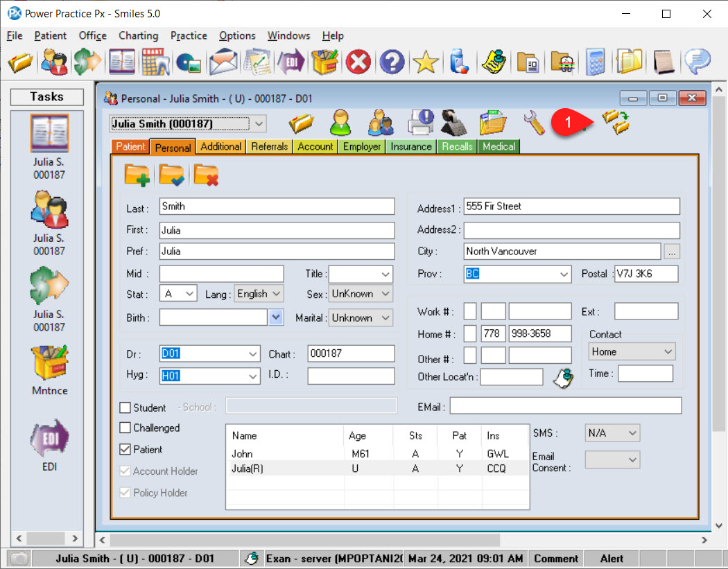Switch to the Medical tab
The height and width of the screenshot is (569, 728).
(499, 147)
